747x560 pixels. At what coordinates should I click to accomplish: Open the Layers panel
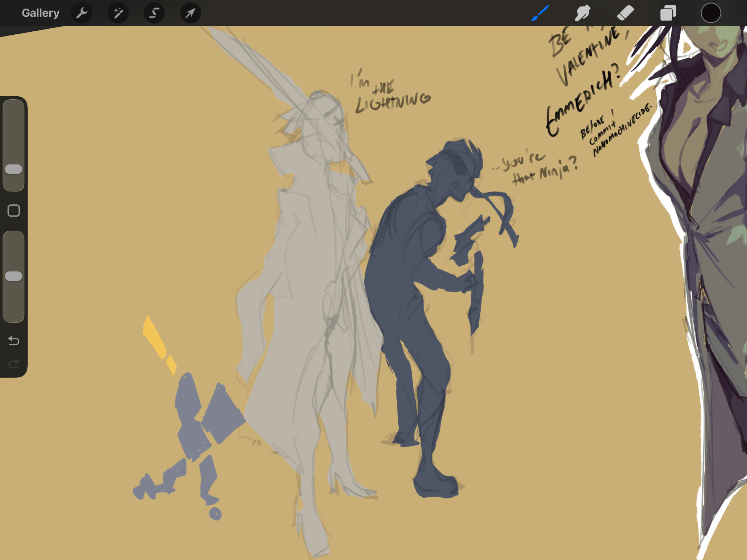pyautogui.click(x=668, y=13)
